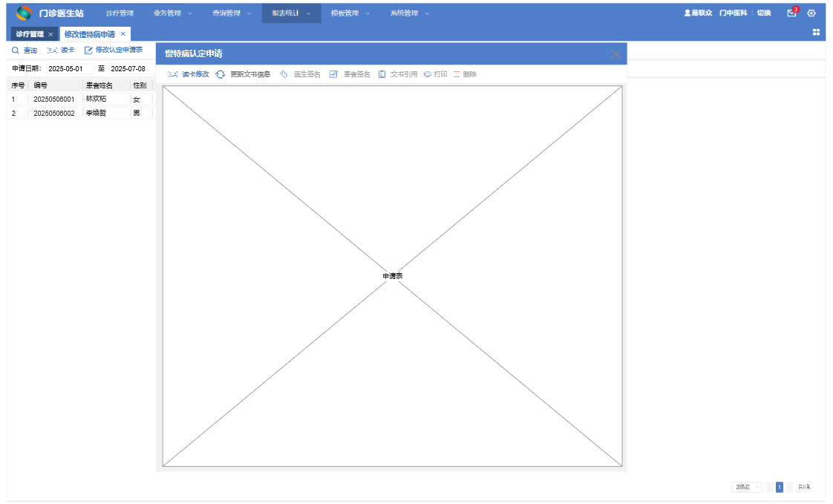Click the 读卡 card reader button
This screenshot has height=504, width=833.
pos(61,50)
